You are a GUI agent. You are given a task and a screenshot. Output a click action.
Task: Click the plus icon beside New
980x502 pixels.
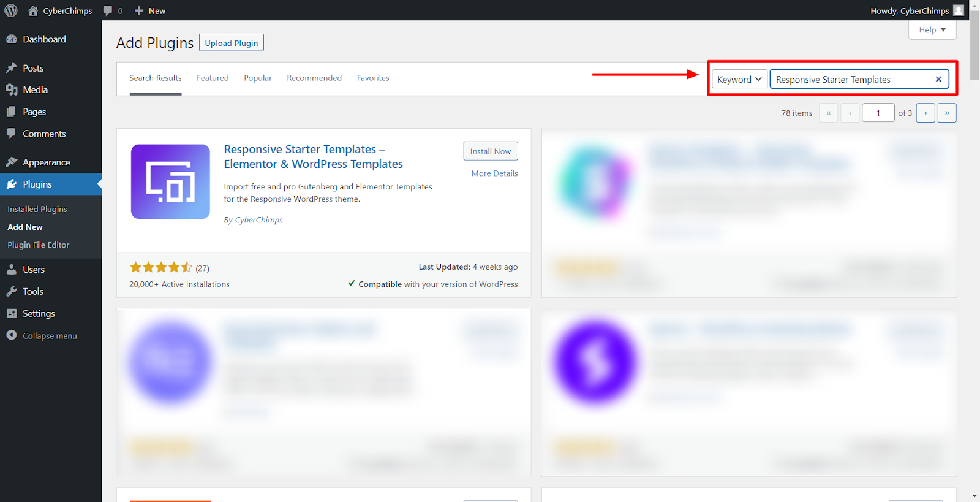(x=139, y=10)
